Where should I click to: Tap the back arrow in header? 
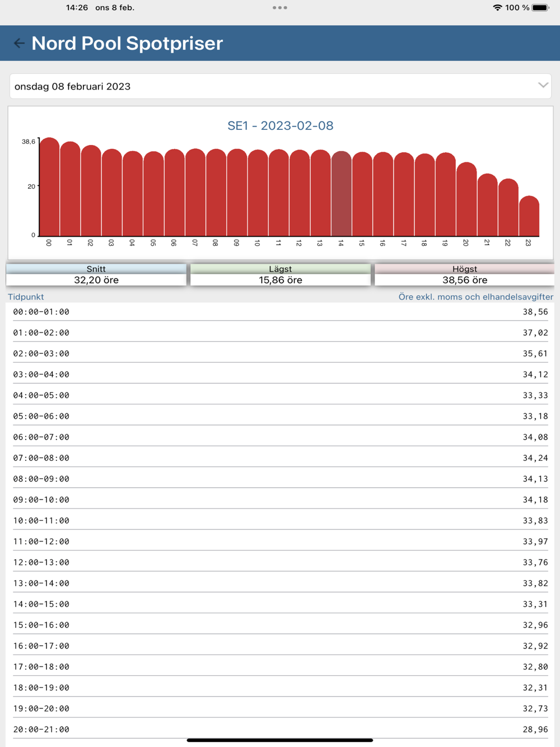pyautogui.click(x=19, y=43)
